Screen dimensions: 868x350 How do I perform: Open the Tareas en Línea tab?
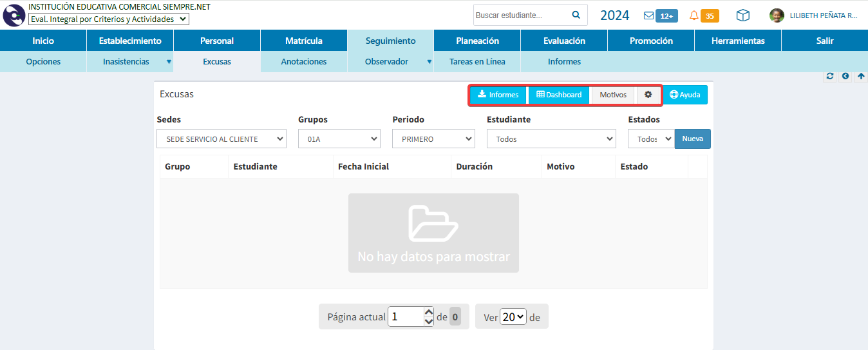click(477, 62)
